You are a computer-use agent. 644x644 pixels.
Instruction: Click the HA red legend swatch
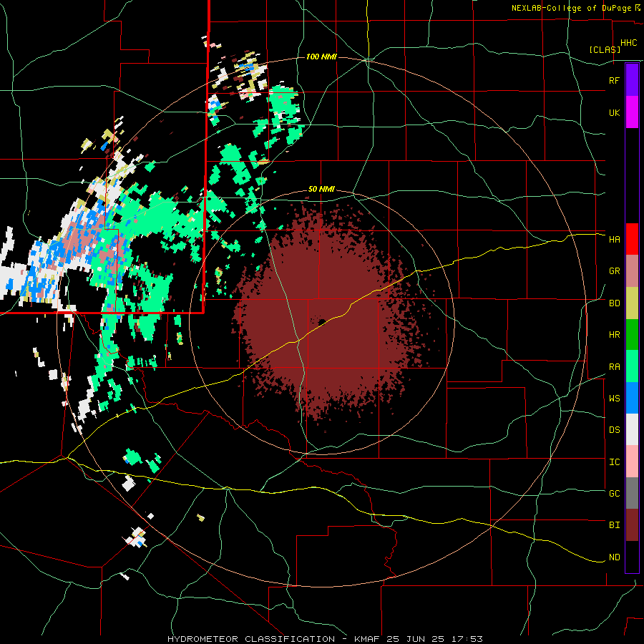632,239
